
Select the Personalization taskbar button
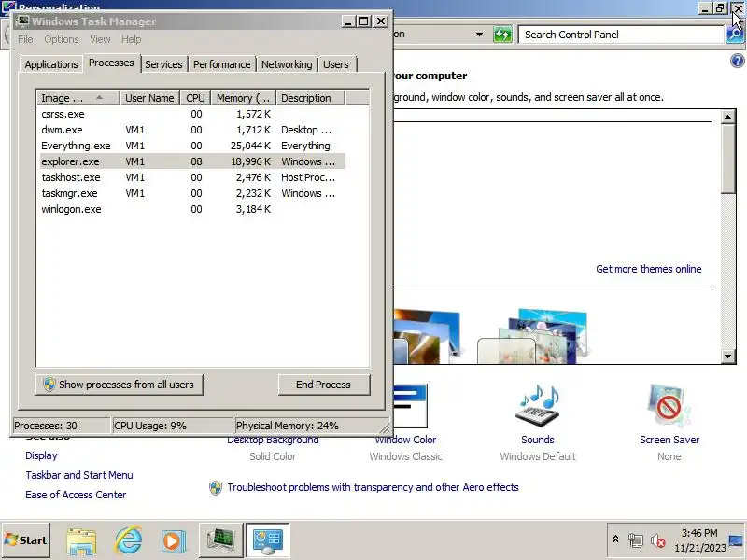(x=268, y=540)
